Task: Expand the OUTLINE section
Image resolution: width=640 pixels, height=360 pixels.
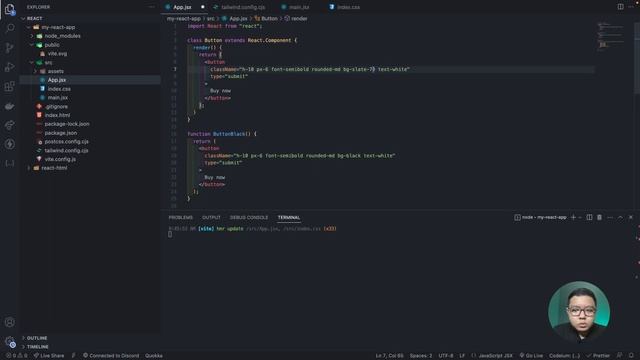Action: (37, 338)
